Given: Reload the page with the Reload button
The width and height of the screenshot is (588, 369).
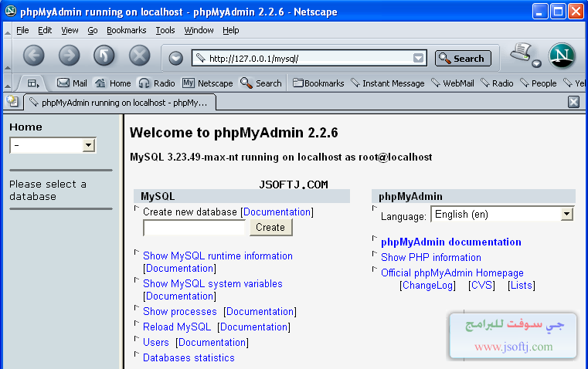Looking at the screenshot, I should [x=104, y=56].
